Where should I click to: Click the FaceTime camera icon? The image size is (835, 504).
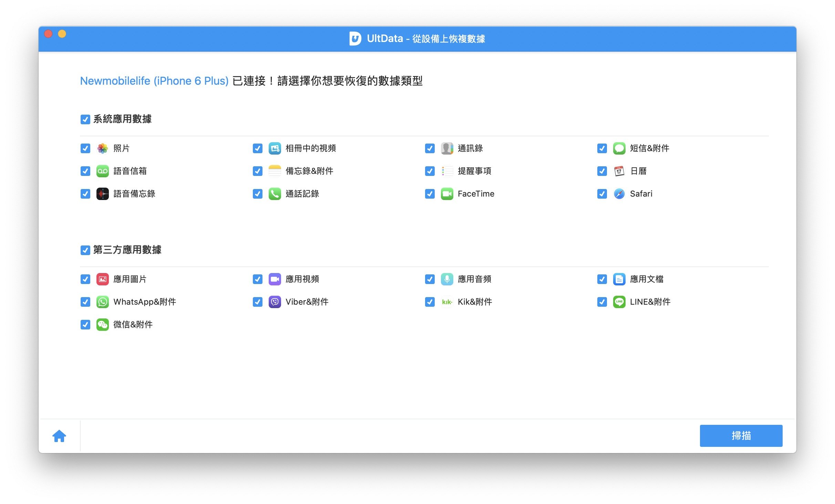tap(447, 194)
